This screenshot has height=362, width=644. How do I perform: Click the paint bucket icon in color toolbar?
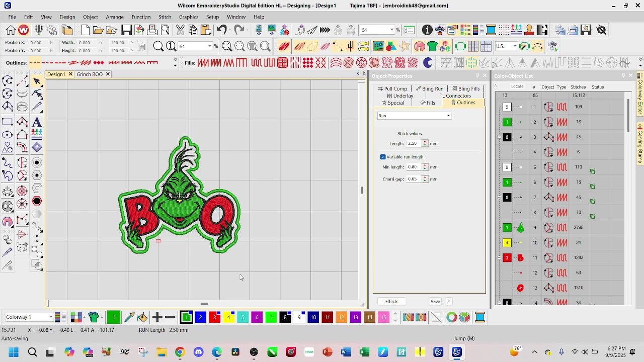click(142, 317)
